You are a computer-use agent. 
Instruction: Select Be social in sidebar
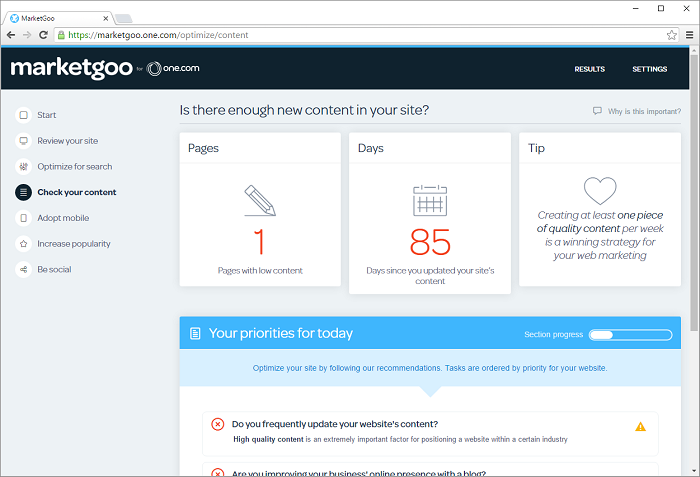point(54,269)
